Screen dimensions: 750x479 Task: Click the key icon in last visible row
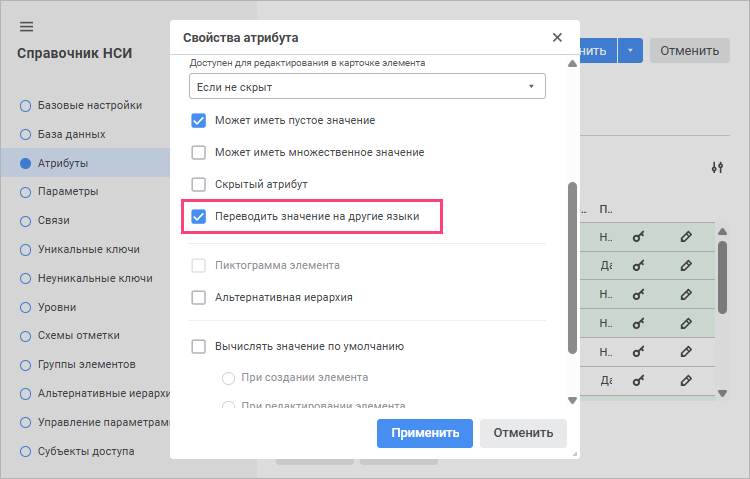639,381
